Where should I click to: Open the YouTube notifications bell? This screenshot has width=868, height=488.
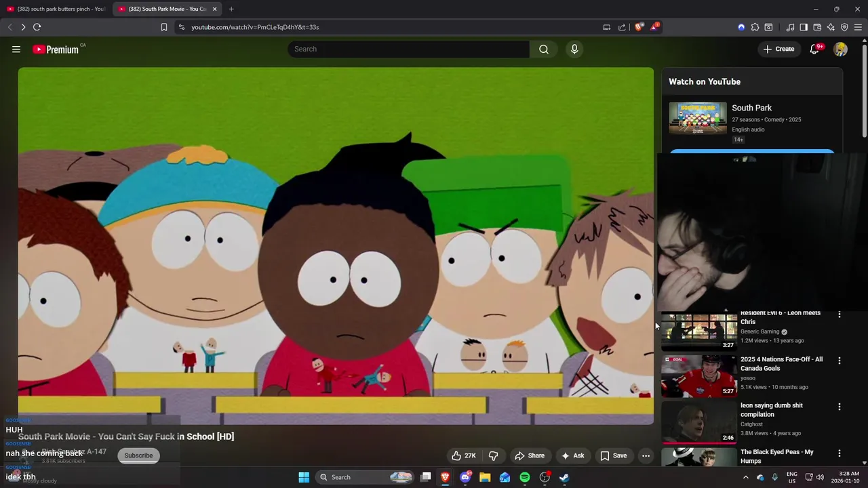click(x=814, y=49)
